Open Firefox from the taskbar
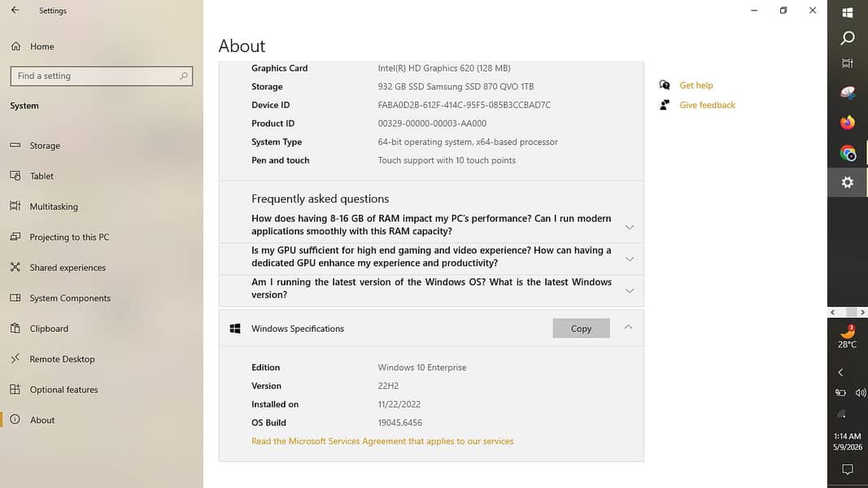 coord(847,122)
